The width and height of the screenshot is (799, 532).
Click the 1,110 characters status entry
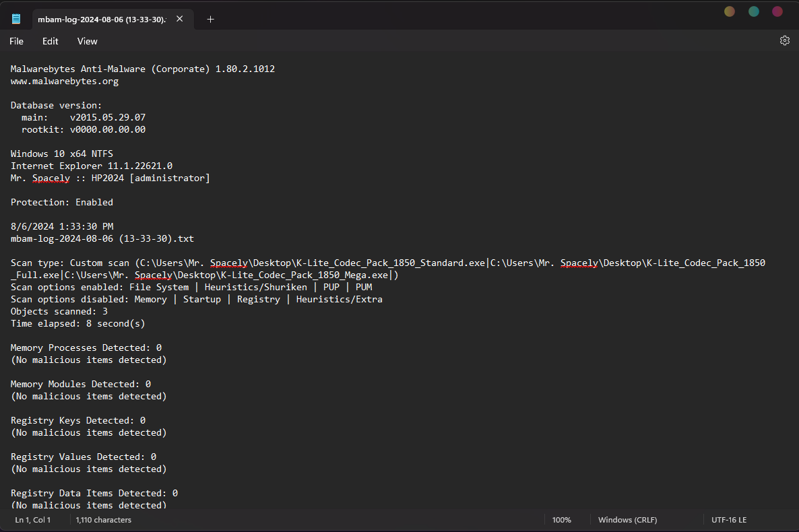click(104, 520)
